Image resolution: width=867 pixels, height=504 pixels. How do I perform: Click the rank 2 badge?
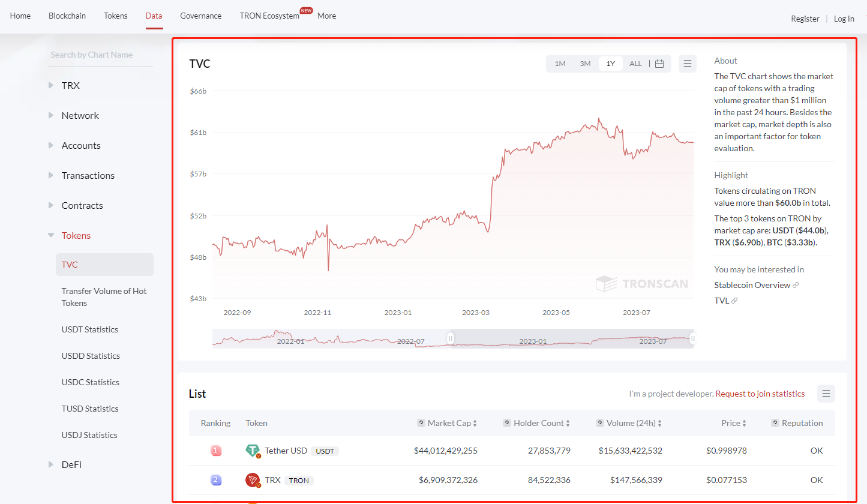pos(216,480)
